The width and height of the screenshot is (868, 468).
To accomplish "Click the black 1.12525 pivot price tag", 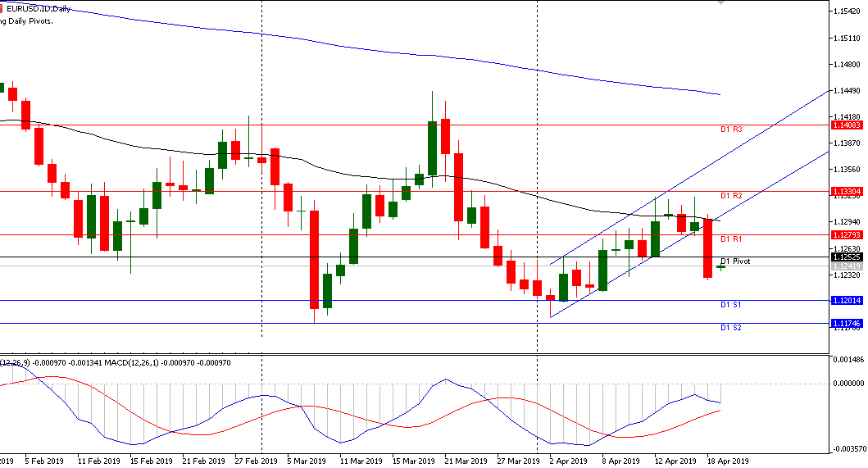I will point(847,257).
